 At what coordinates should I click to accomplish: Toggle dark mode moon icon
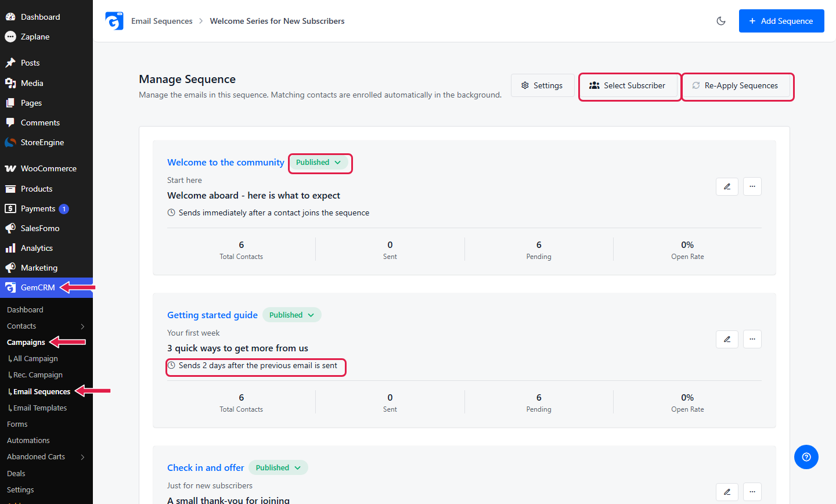[721, 21]
